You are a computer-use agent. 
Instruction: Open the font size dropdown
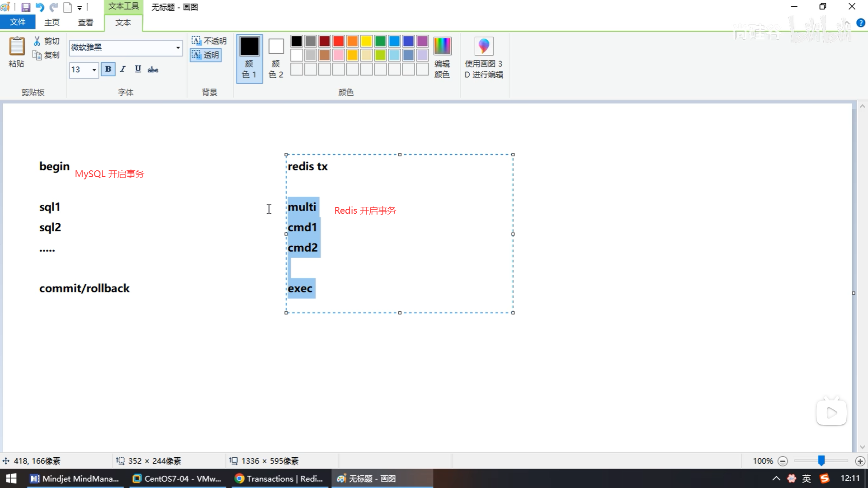coord(94,70)
